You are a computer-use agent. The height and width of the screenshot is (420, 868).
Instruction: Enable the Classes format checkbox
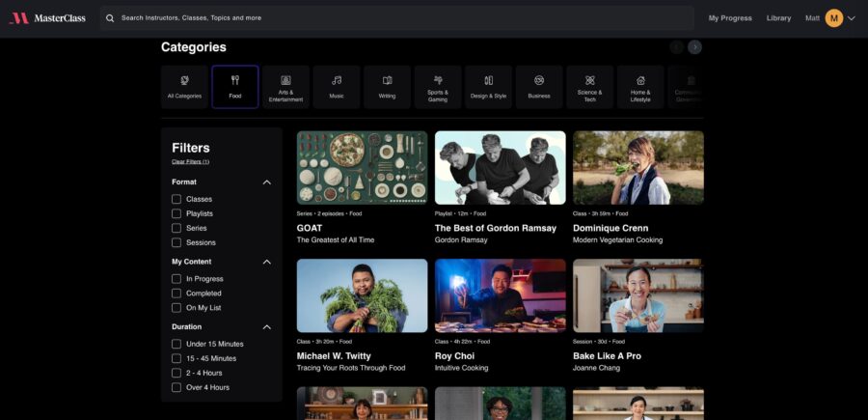(x=176, y=199)
